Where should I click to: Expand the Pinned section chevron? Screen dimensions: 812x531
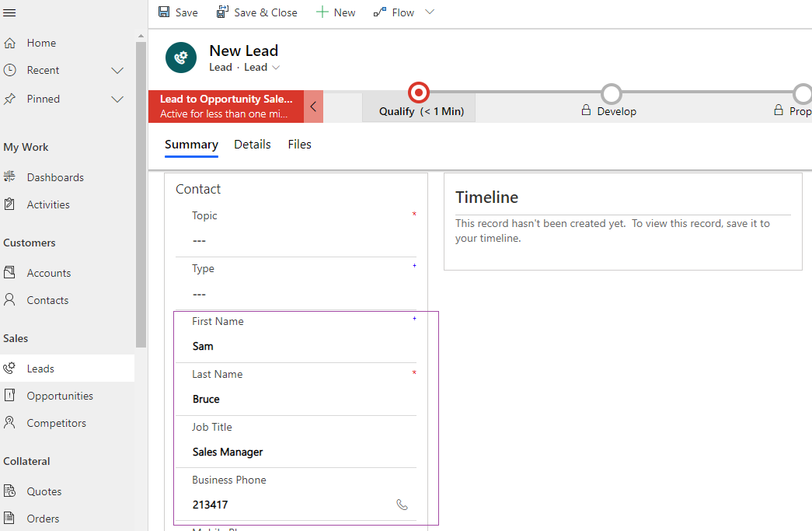coord(117,99)
